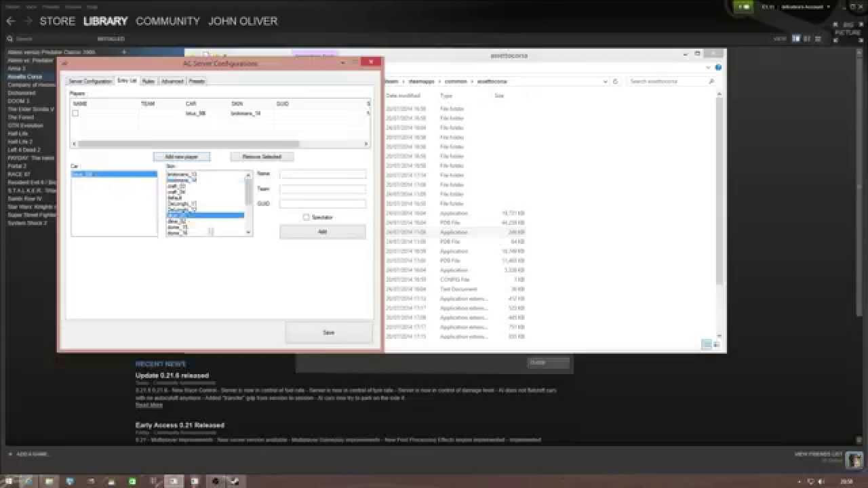The width and height of the screenshot is (868, 488).
Task: Click the Steam library search magnifier icon
Action: point(10,39)
